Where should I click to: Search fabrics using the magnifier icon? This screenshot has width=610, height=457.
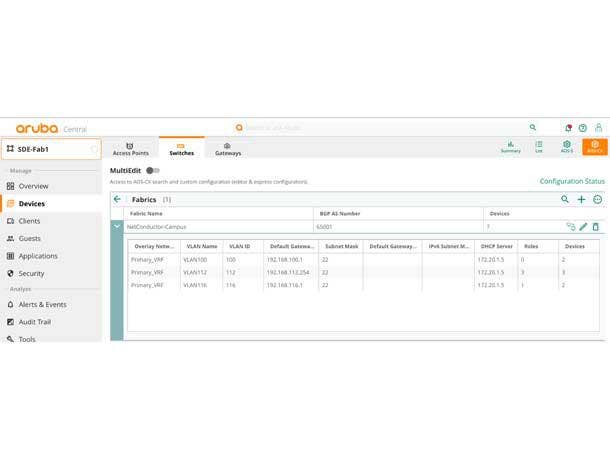click(565, 199)
